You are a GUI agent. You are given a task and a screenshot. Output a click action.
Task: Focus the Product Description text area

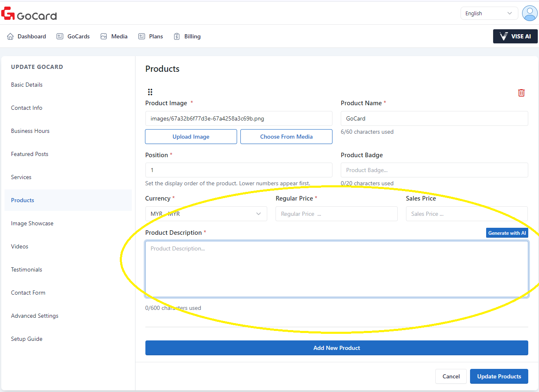tap(336, 269)
